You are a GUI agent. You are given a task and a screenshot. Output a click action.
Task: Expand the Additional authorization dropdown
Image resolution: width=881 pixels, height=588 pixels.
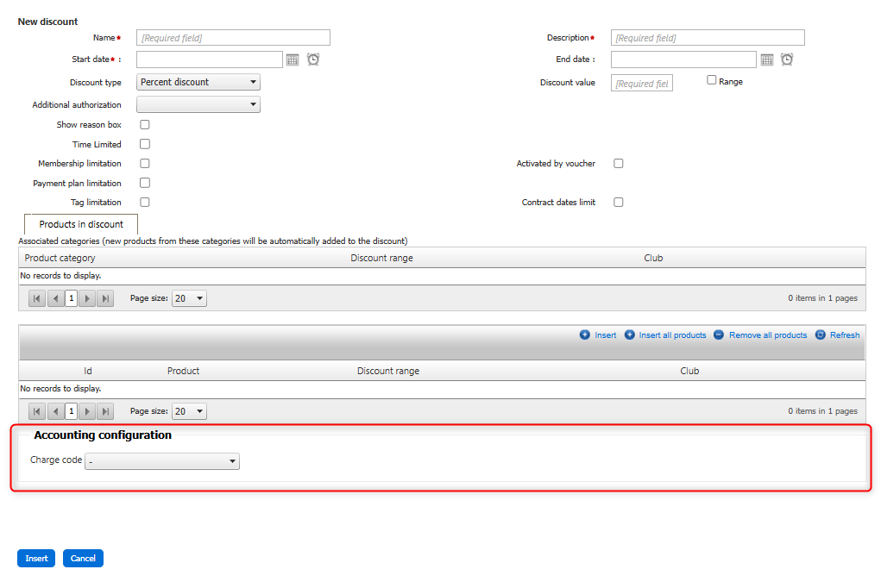(198, 104)
